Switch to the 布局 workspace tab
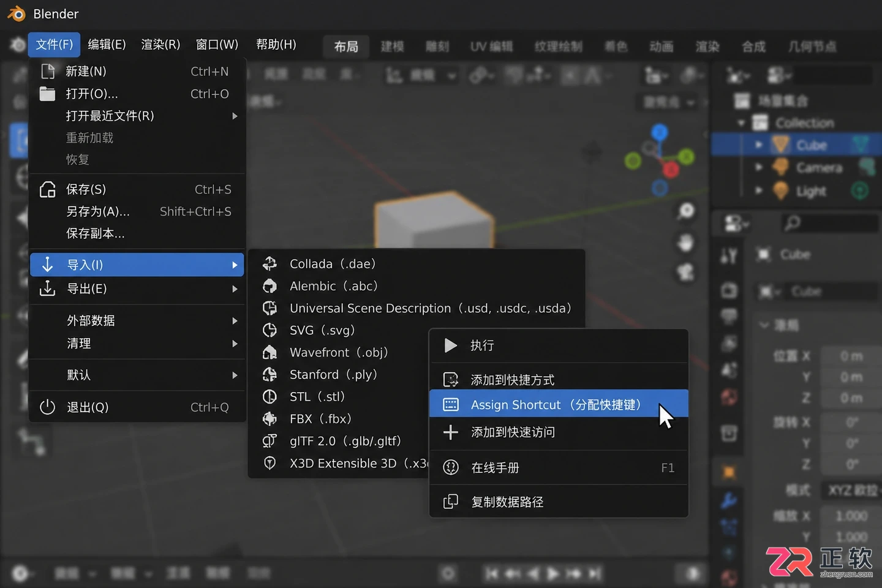 coord(346,47)
